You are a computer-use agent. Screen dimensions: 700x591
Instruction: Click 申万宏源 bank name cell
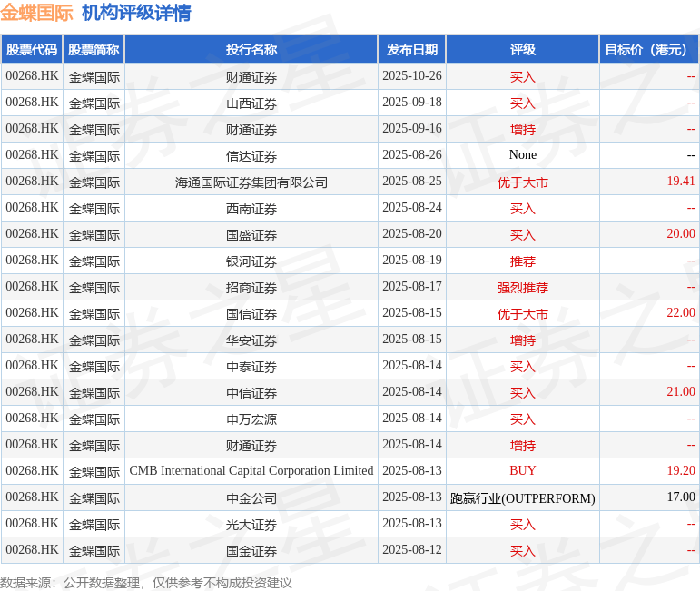pos(251,419)
